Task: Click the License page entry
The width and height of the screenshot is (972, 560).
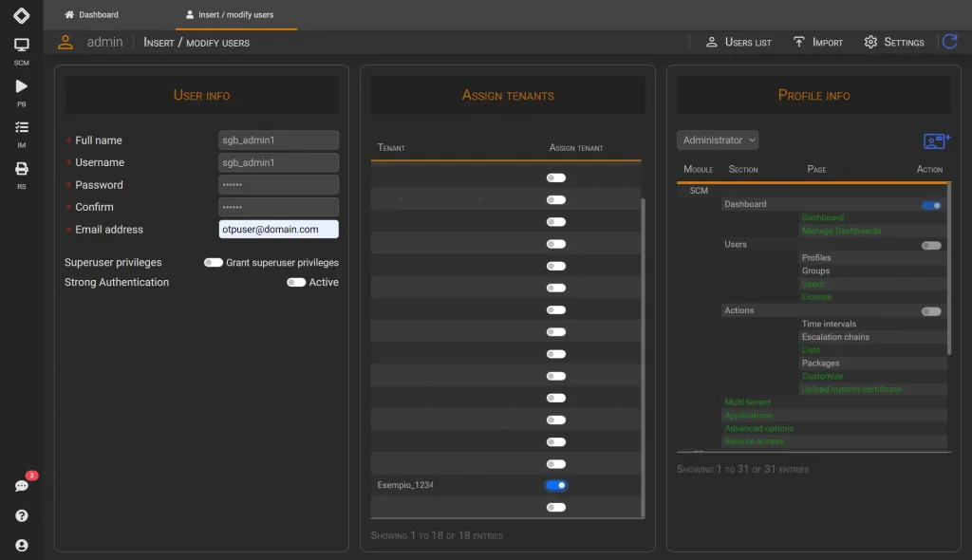Action: 816,297
